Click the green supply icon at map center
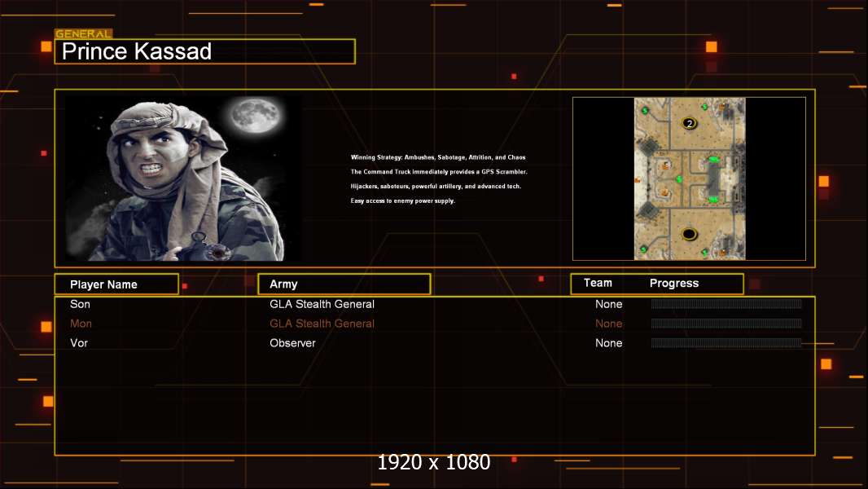Viewport: 868px width, 489px height. pyautogui.click(x=679, y=178)
